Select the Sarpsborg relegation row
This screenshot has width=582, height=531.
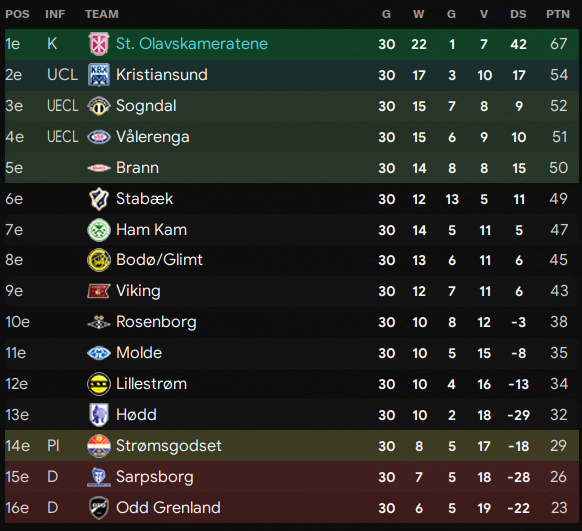(x=292, y=477)
